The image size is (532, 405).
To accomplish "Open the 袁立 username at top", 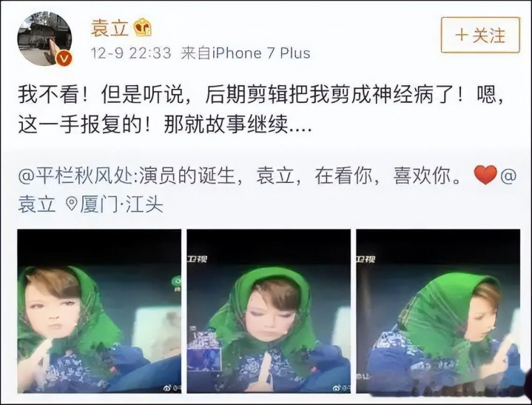I will coord(110,28).
